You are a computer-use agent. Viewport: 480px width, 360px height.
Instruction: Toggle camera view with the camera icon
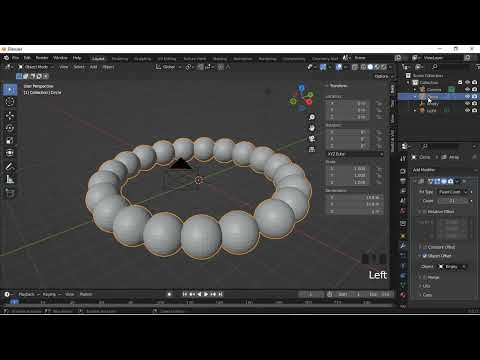point(312,139)
